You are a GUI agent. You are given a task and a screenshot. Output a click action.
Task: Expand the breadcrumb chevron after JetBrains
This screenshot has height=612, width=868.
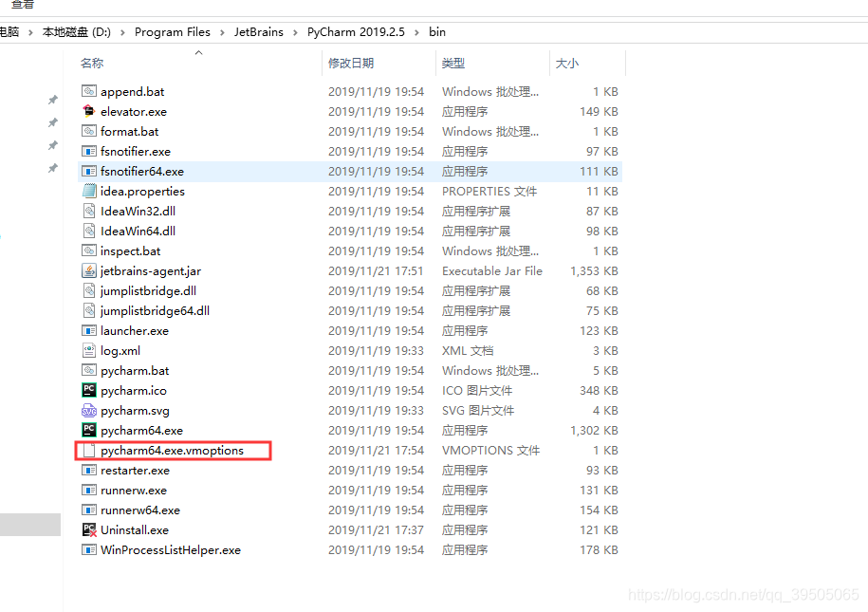coord(295,32)
